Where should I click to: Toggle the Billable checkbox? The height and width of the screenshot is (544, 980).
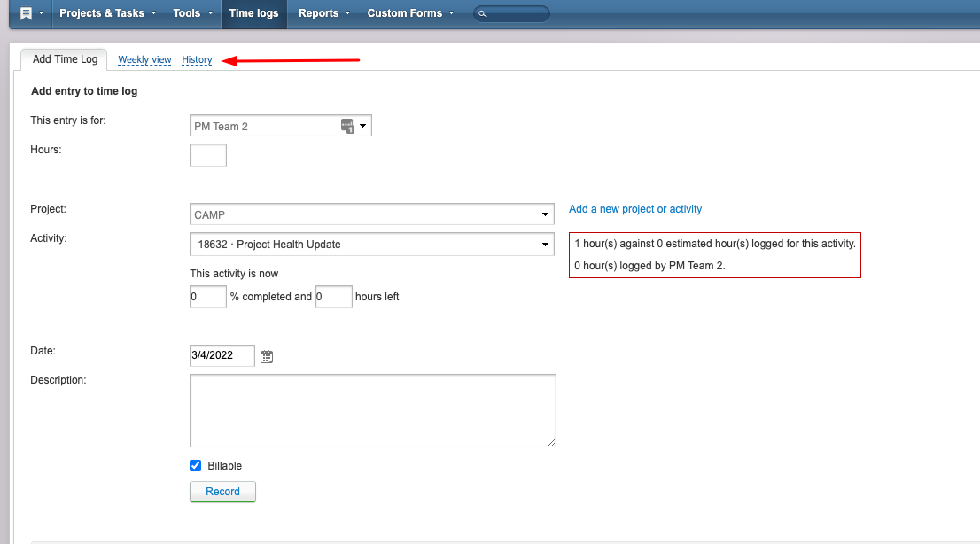(196, 466)
